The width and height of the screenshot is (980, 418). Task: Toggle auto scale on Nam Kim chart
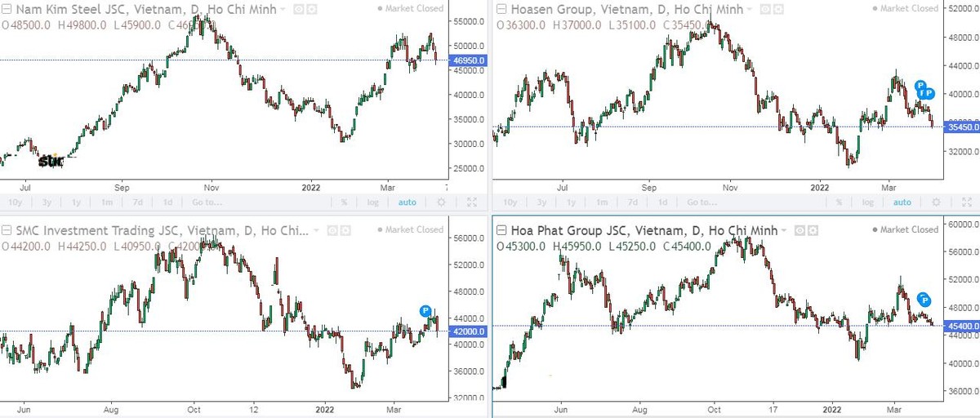407,202
